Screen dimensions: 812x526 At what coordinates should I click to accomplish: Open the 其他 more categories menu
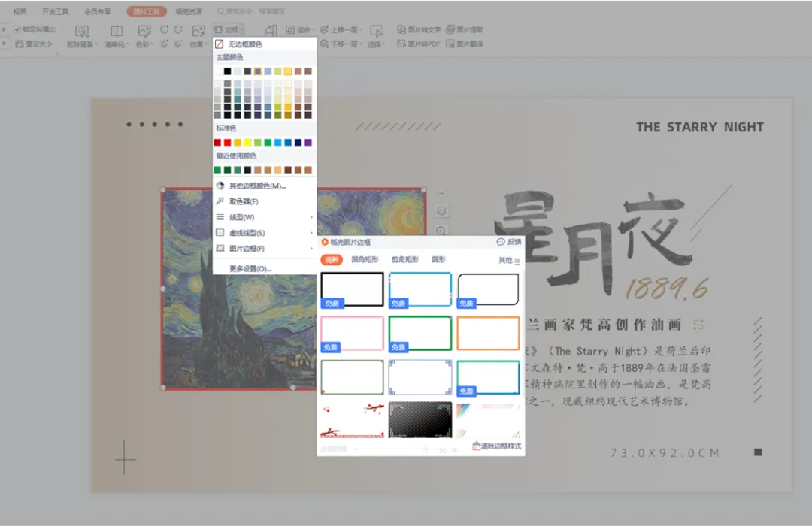509,261
